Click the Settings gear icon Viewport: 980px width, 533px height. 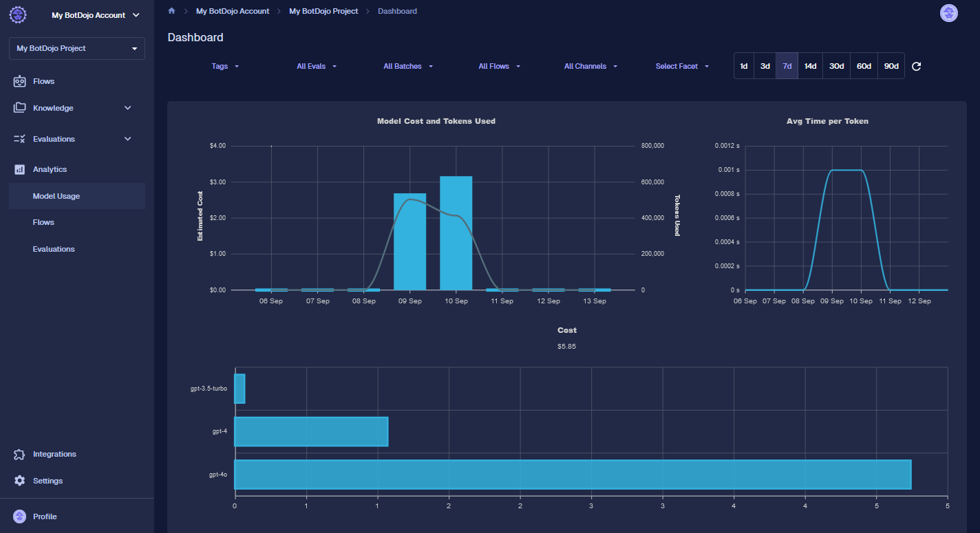point(19,481)
